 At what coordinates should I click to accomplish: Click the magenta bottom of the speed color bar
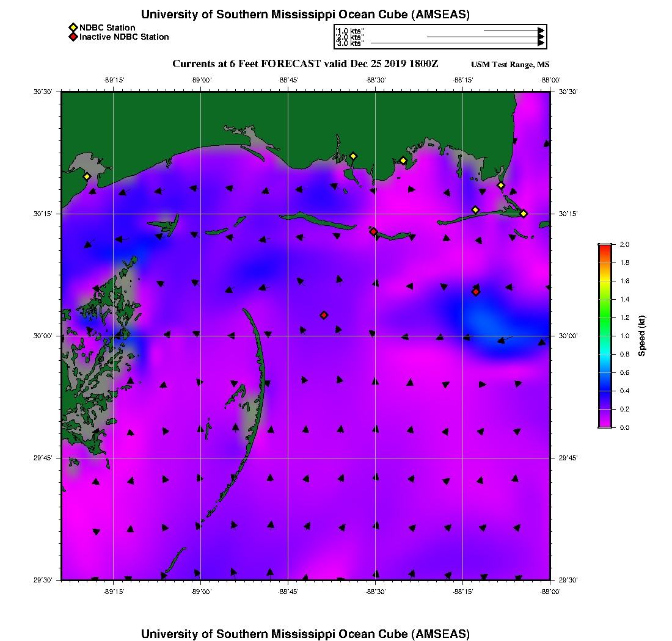(x=605, y=425)
